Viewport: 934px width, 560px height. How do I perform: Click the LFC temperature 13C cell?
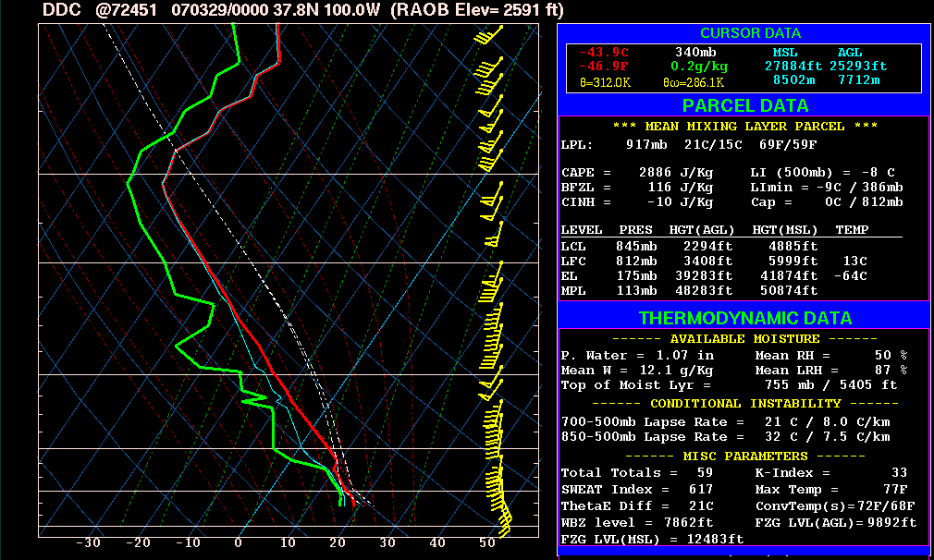click(x=854, y=262)
